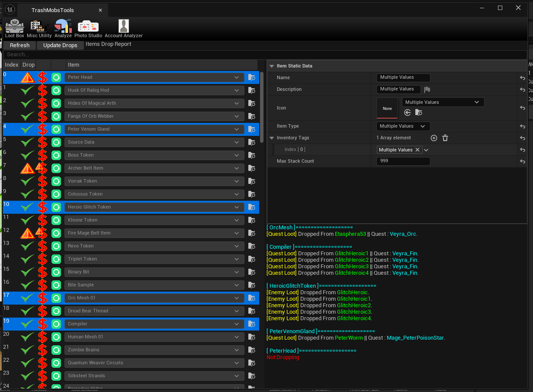Browse to asset for the Heroic Glitch Token row
The image size is (533, 392).
click(x=252, y=207)
